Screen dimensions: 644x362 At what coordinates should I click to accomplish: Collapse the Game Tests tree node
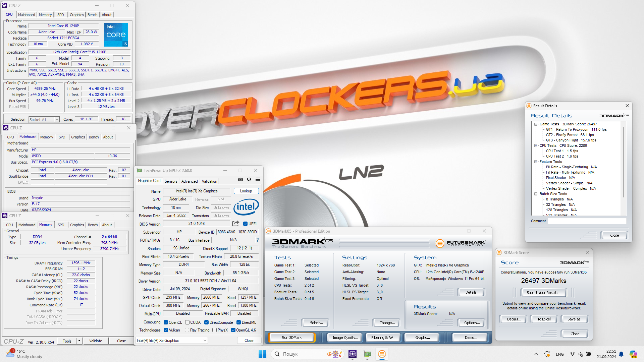[536, 124]
